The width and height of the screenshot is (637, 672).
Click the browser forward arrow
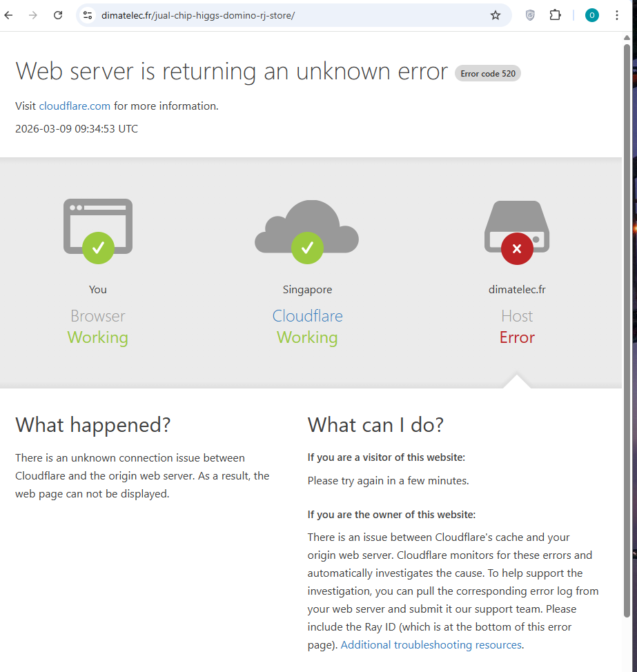click(x=33, y=15)
